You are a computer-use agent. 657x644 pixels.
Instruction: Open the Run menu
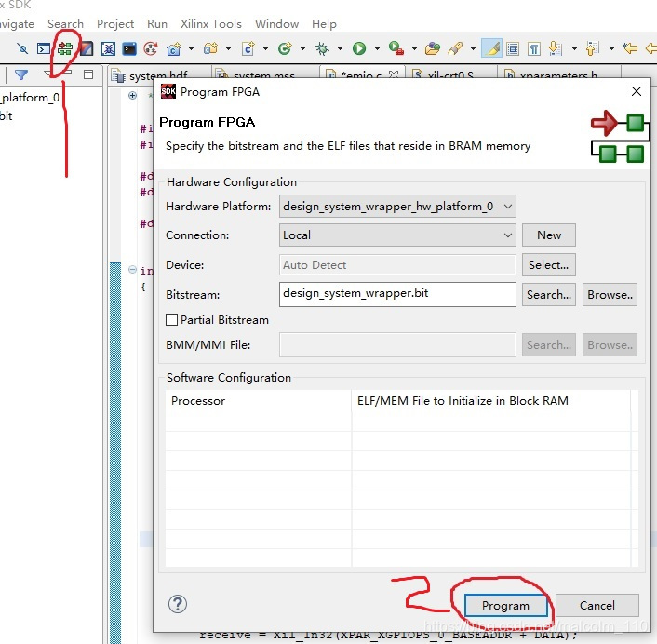157,24
